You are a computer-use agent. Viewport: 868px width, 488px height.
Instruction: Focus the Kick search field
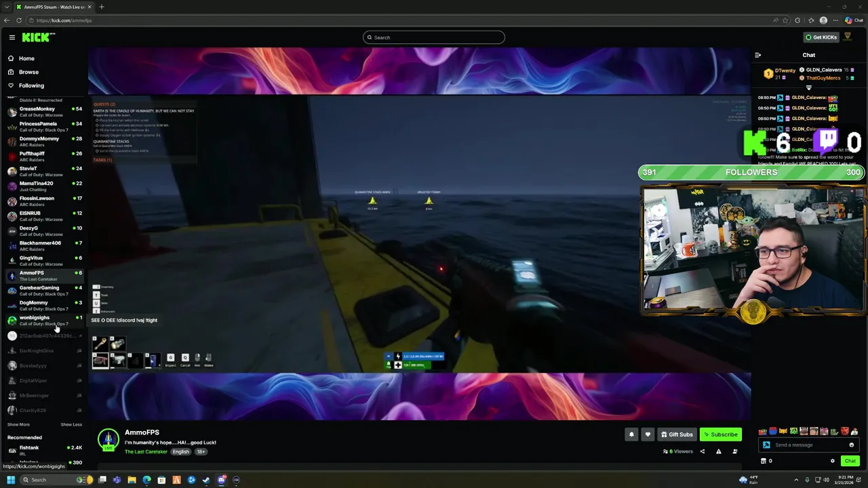coord(434,37)
